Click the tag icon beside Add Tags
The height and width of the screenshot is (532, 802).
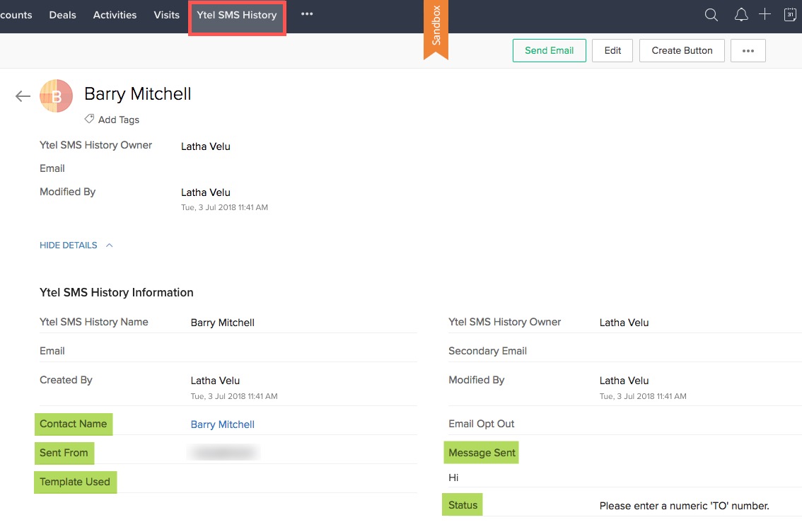(x=89, y=119)
